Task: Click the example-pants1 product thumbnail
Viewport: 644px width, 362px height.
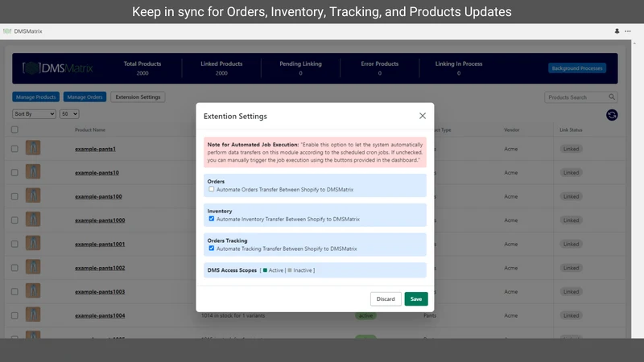Action: pos(33,148)
